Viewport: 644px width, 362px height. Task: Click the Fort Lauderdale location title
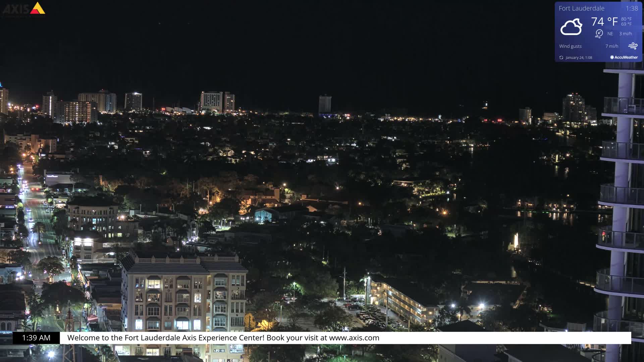click(x=582, y=8)
